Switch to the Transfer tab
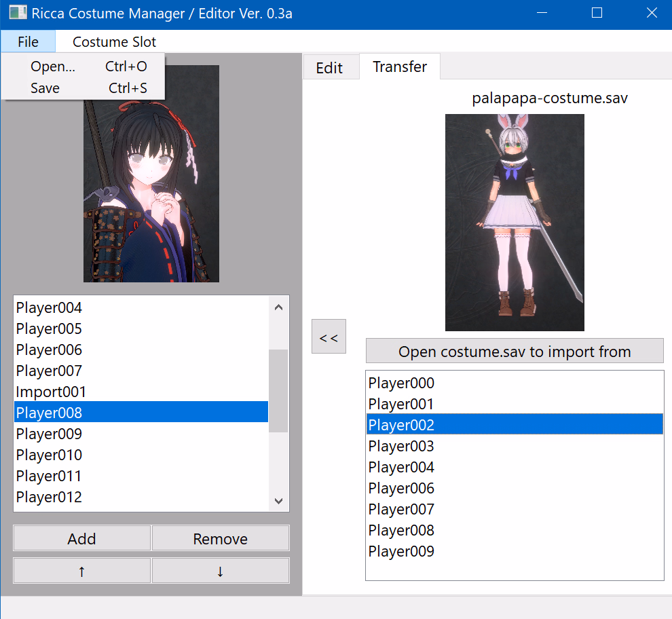672x619 pixels. [x=400, y=67]
